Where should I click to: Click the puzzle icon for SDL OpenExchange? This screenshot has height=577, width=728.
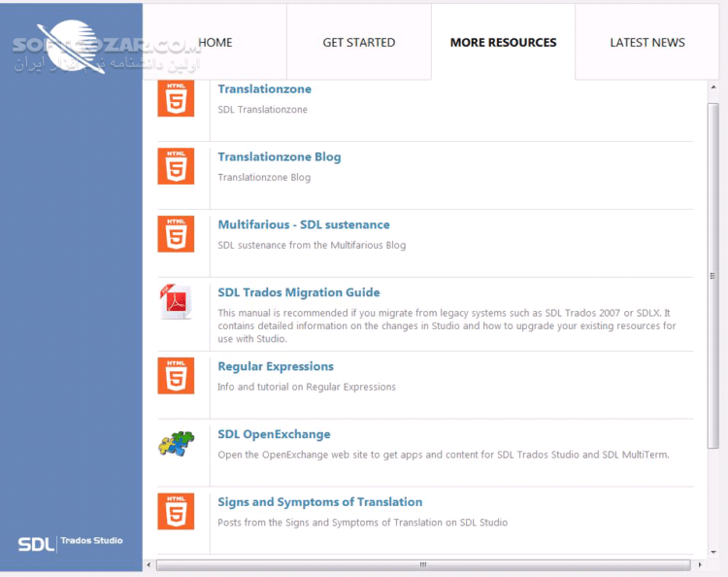click(176, 444)
